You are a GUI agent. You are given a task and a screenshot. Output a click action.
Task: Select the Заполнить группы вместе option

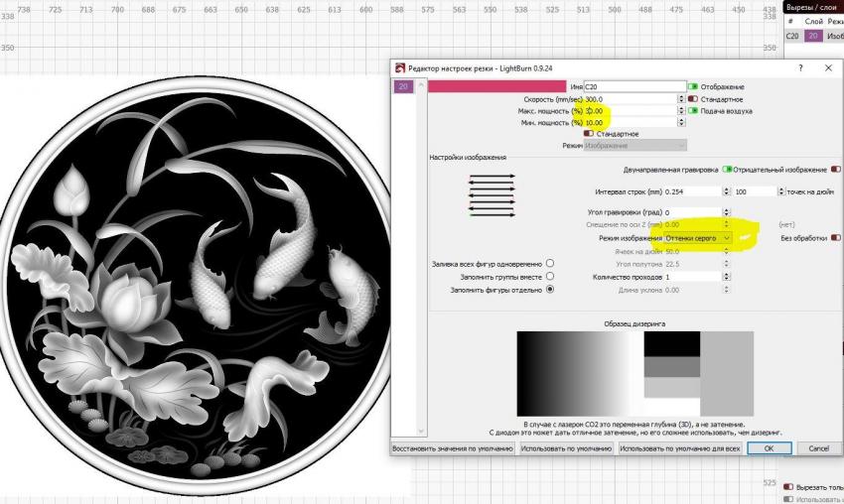pyautogui.click(x=550, y=277)
